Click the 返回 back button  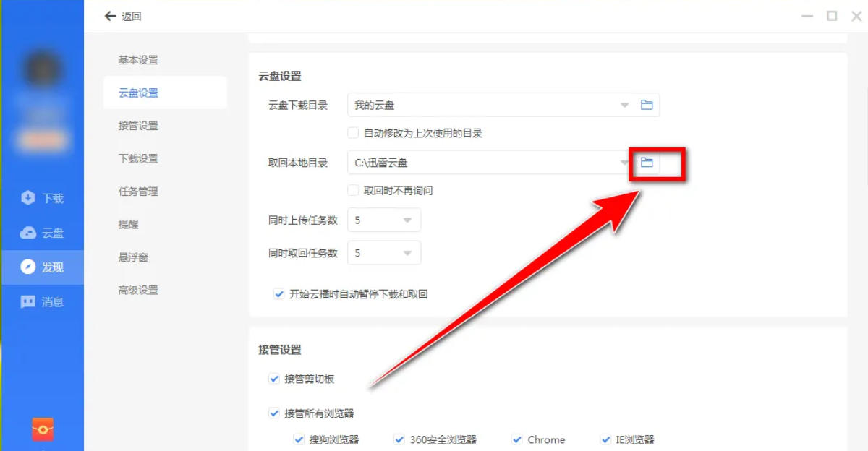tap(122, 16)
